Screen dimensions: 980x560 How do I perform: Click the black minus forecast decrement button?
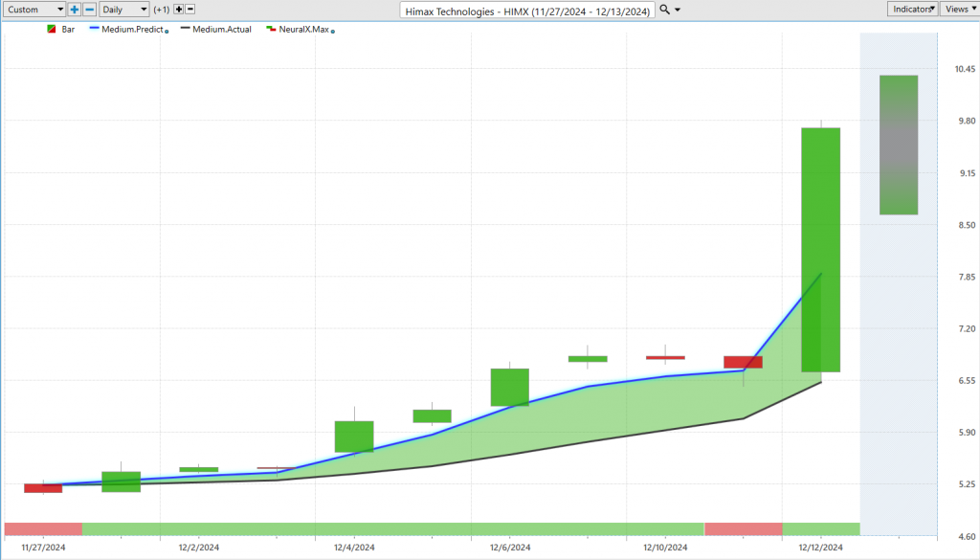[x=190, y=10]
